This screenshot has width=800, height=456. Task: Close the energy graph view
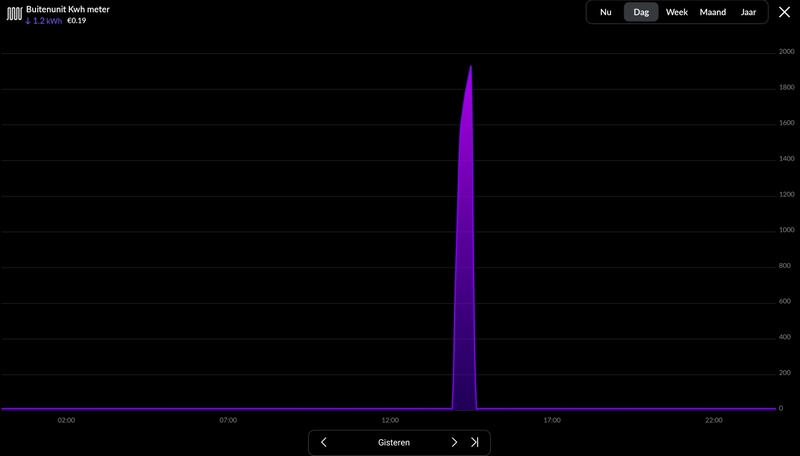tap(784, 12)
